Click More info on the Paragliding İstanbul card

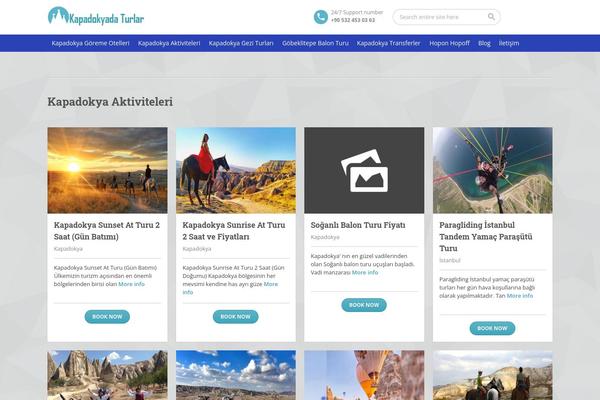[x=520, y=296]
